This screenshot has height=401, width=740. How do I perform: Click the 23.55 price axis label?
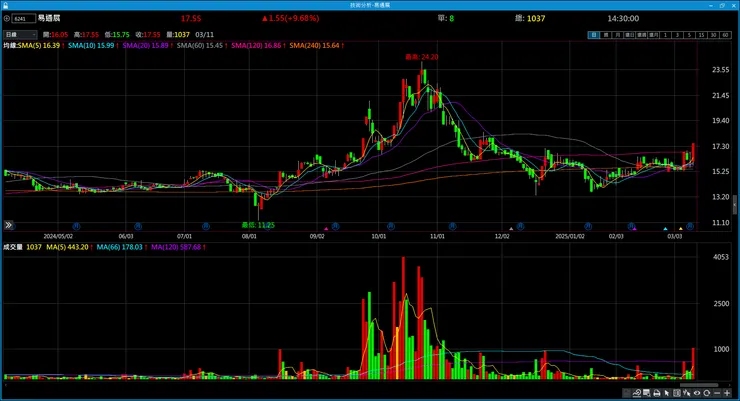[x=720, y=70]
